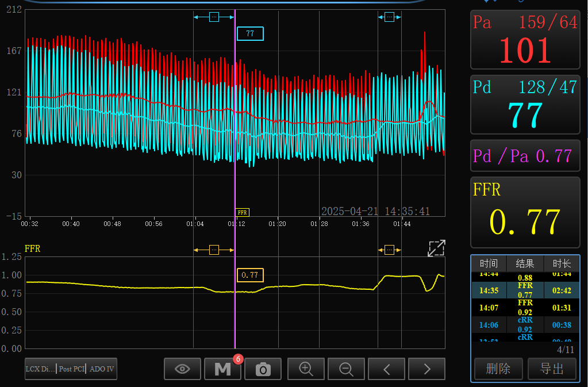Click the 167 pressure axis label
The height and width of the screenshot is (387, 588).
(14, 51)
